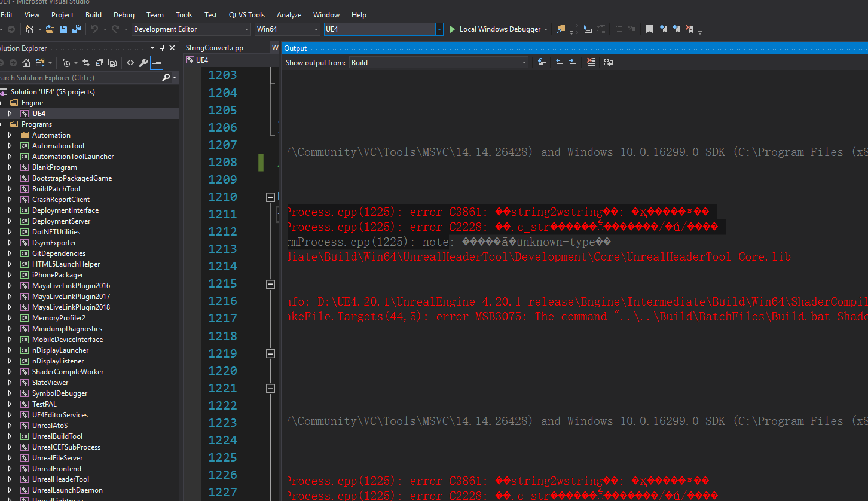Click the error C3861 string2wstring line

click(x=498, y=212)
